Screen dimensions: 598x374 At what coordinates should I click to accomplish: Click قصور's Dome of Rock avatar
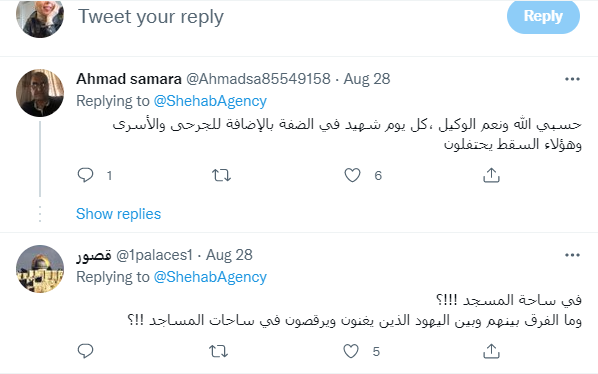coord(40,269)
